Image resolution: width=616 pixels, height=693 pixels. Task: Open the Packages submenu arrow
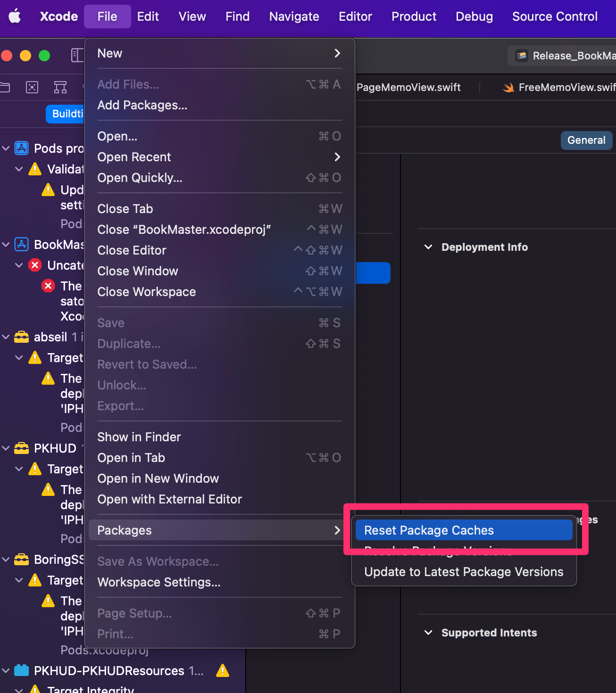[x=337, y=530]
